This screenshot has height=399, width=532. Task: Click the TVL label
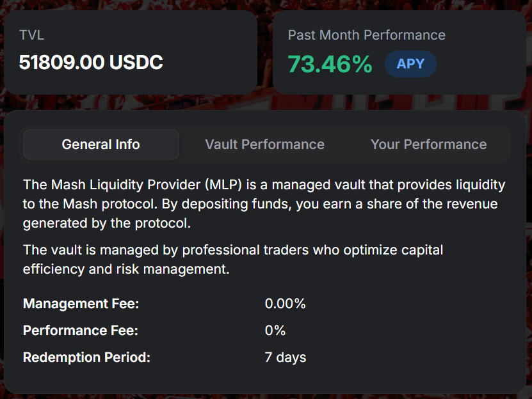(31, 35)
